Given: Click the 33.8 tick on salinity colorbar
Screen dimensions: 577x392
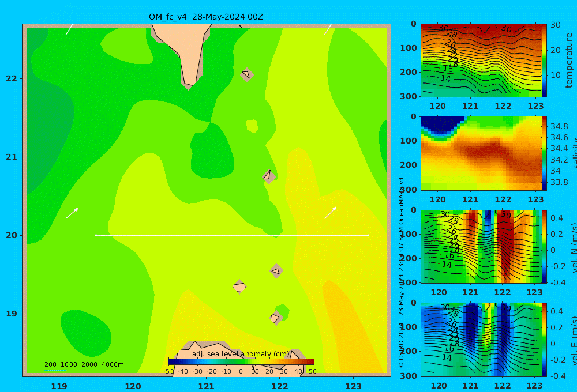Looking at the screenshot, I should [x=559, y=182].
